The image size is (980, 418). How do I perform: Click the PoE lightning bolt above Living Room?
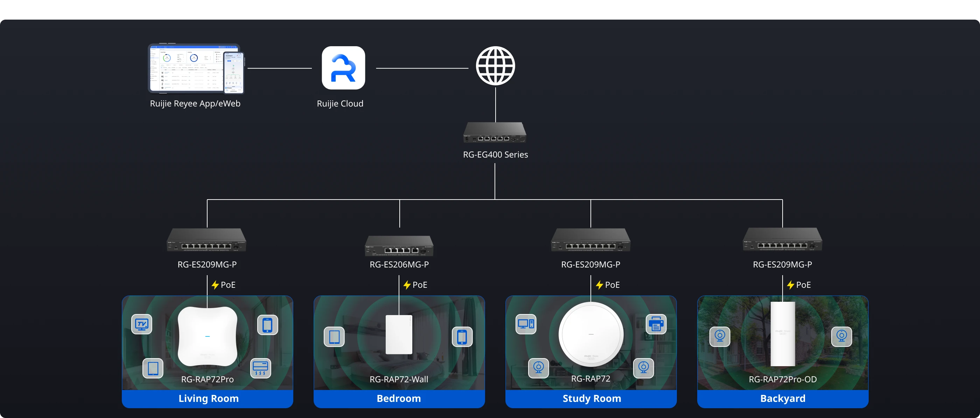(215, 285)
